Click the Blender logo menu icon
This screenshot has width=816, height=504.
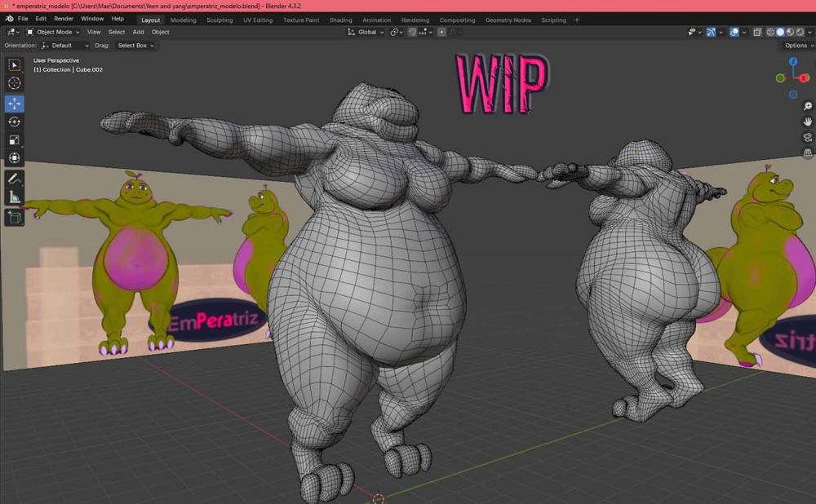pos(9,19)
